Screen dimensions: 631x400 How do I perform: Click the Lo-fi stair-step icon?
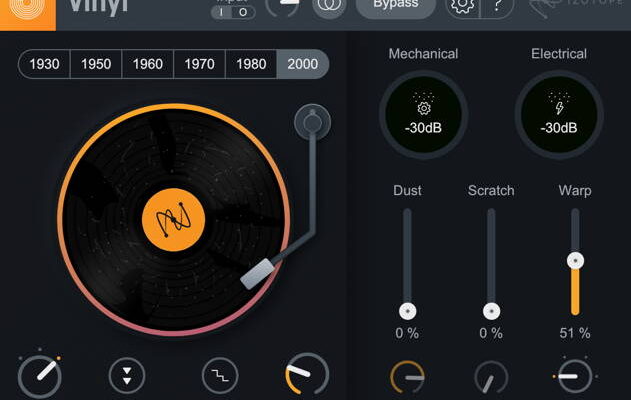(221, 376)
